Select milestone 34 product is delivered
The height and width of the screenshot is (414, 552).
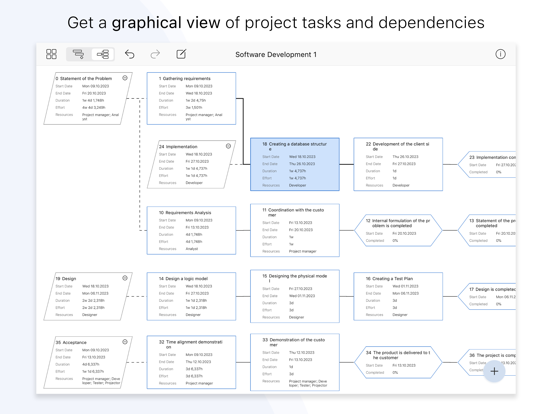click(398, 362)
